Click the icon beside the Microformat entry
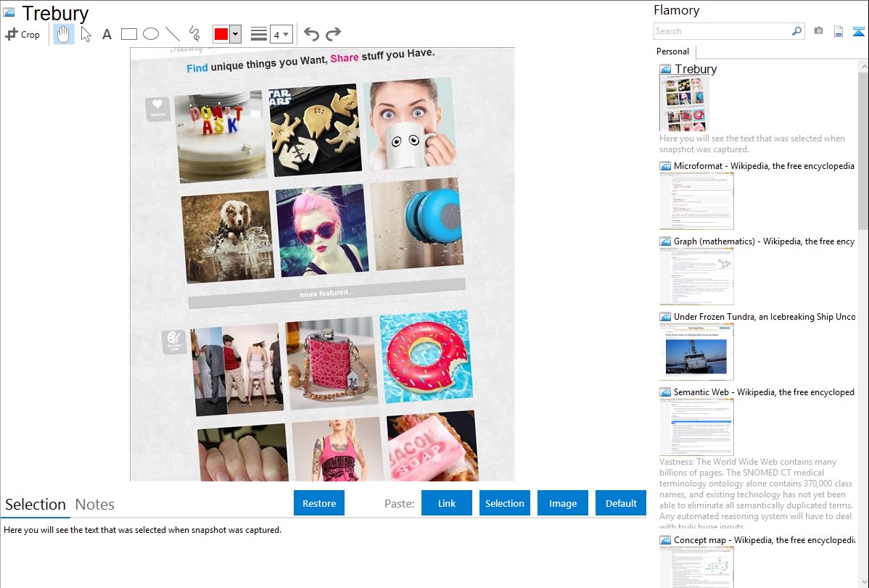The image size is (869, 588). 665,166
